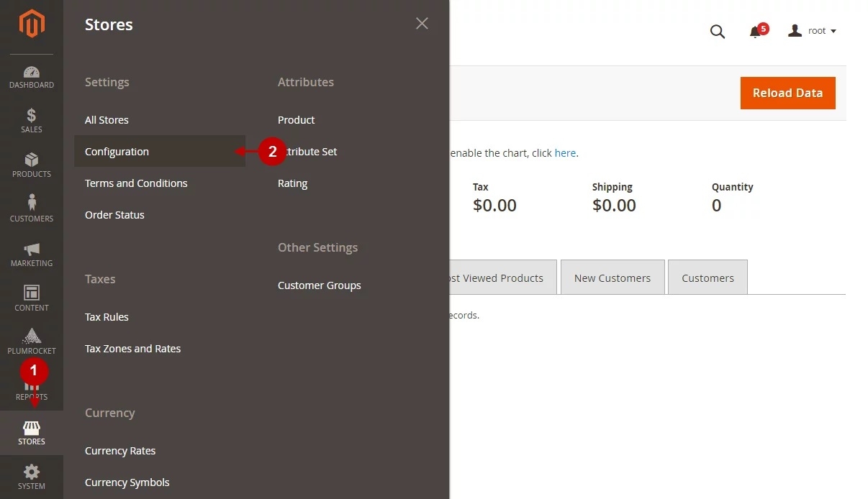The height and width of the screenshot is (499, 868).
Task: Click the Currency section heading
Action: point(110,413)
